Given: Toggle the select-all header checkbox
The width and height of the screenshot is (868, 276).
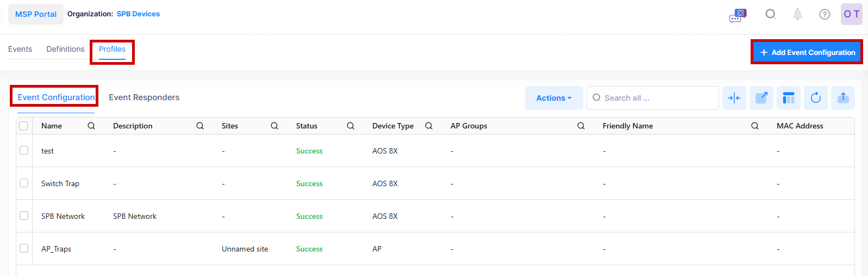Looking at the screenshot, I should tap(23, 126).
